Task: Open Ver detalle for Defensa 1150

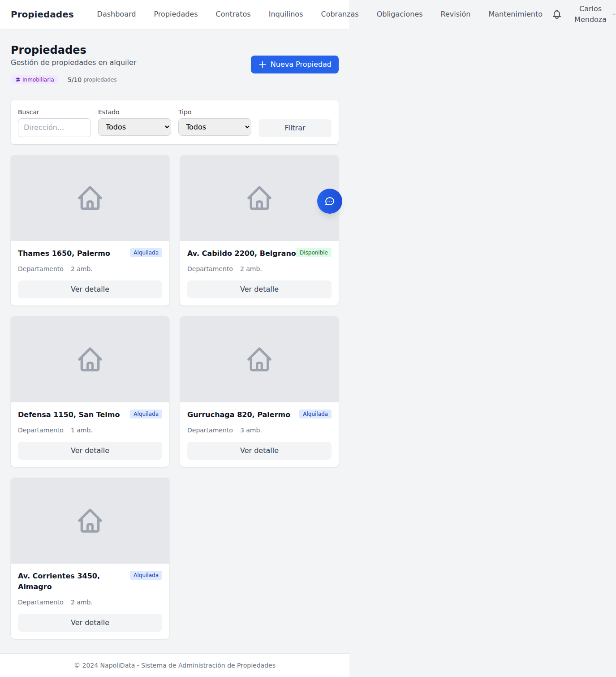Action: pyautogui.click(x=90, y=451)
